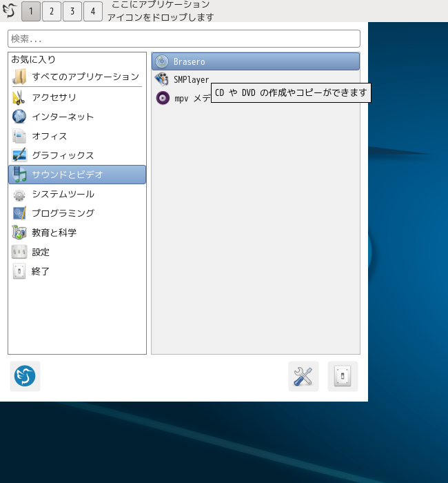Image resolution: width=448 pixels, height=483 pixels.
Task: Open the システムツール category
Action: [63, 194]
